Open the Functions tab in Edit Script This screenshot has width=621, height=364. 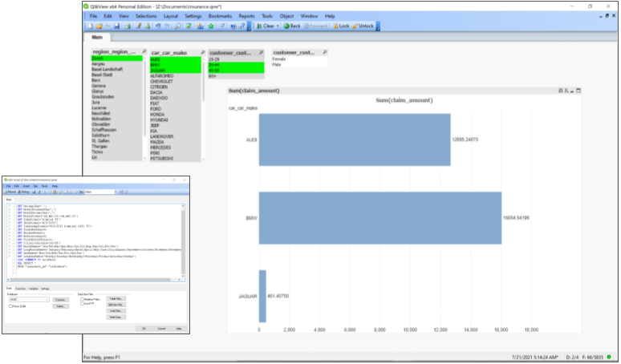[x=20, y=289]
